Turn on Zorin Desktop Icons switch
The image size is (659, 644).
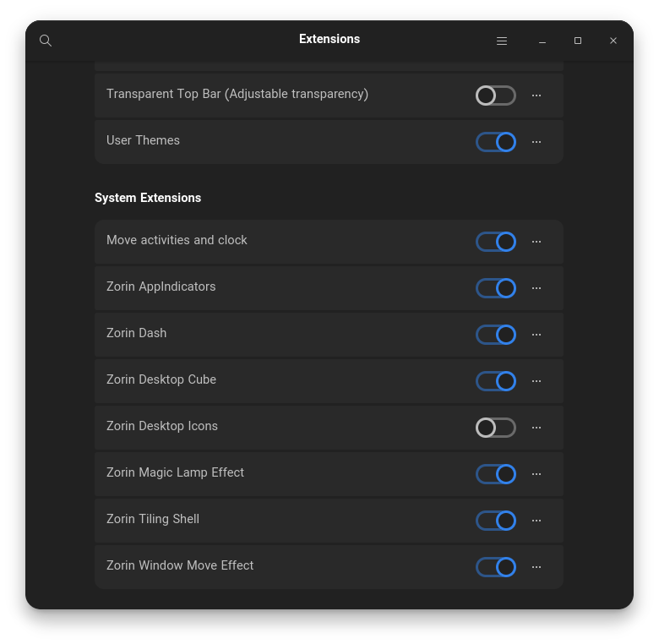tap(496, 428)
